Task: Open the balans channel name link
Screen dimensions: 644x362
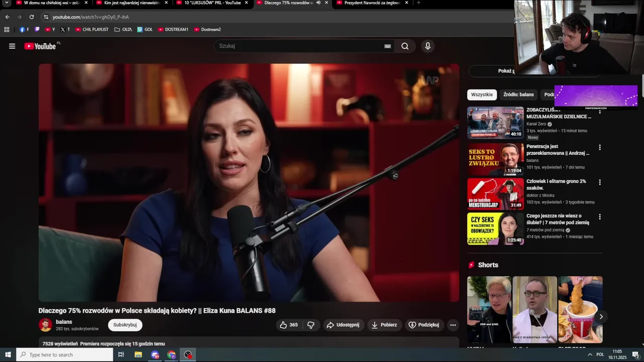Action: click(x=64, y=322)
